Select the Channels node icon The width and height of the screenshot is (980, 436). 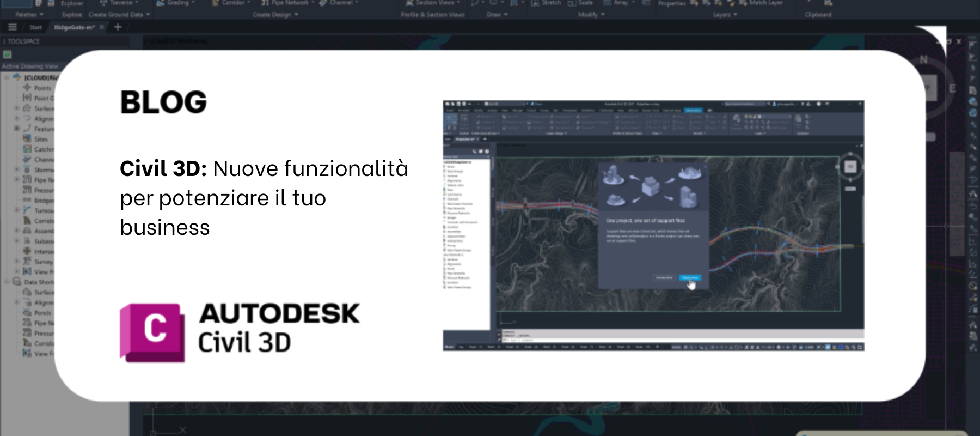[x=27, y=159]
